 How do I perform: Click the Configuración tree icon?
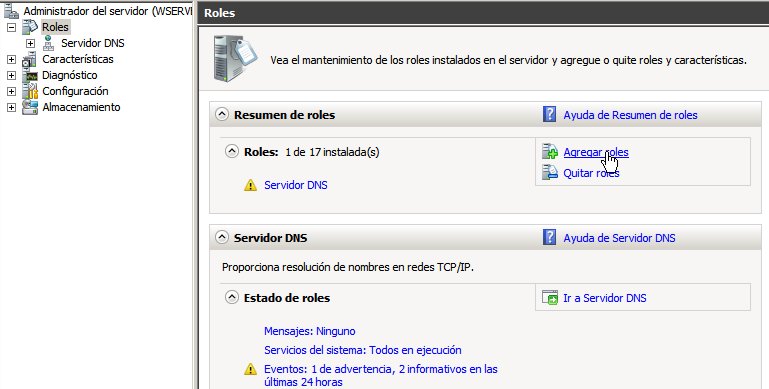[30, 91]
